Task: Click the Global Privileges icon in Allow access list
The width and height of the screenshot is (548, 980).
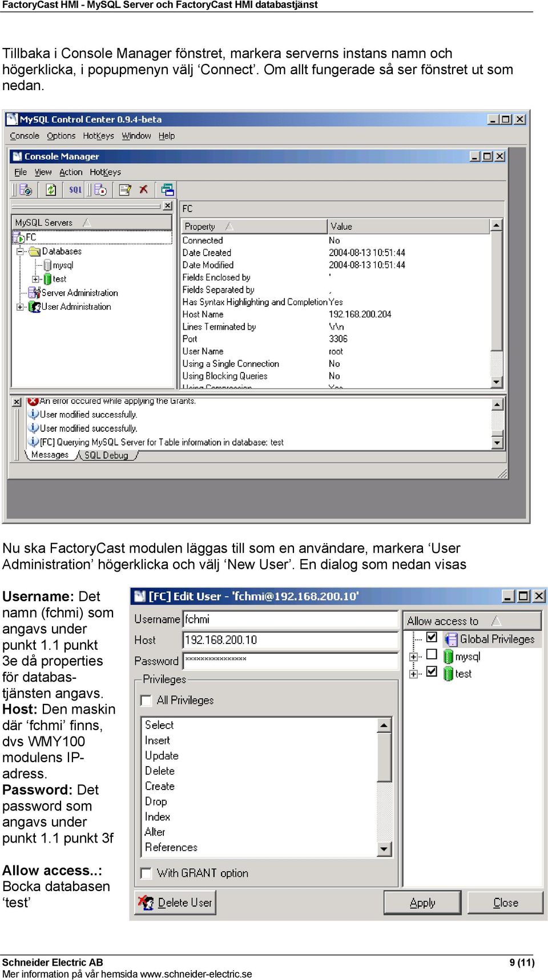Action: (x=451, y=639)
